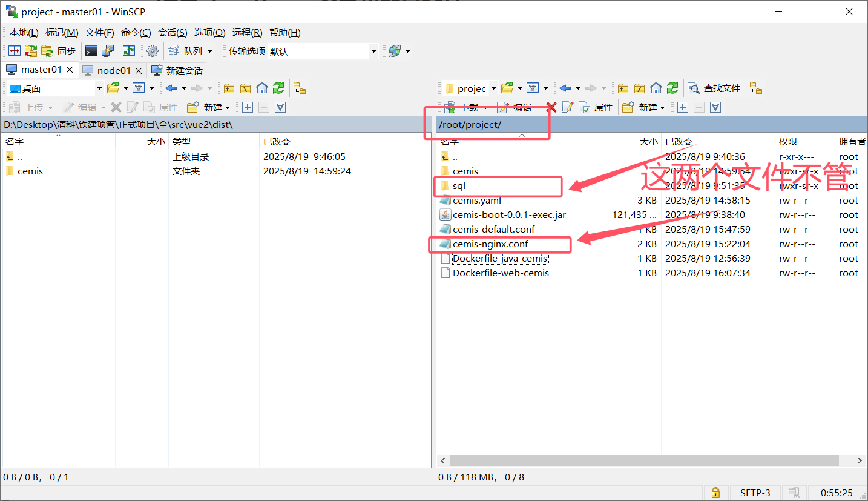
Task: Click the compare directories icon in top toolbar
Action: click(15, 51)
